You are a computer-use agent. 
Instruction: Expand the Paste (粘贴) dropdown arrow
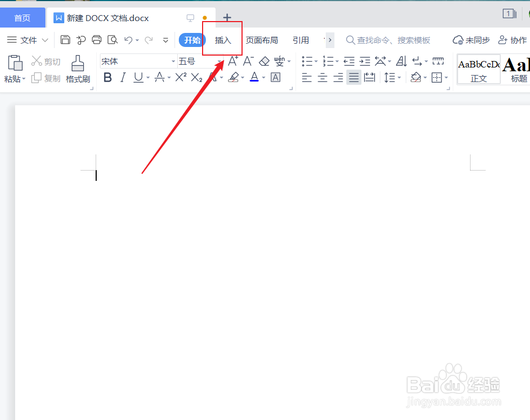click(x=24, y=79)
